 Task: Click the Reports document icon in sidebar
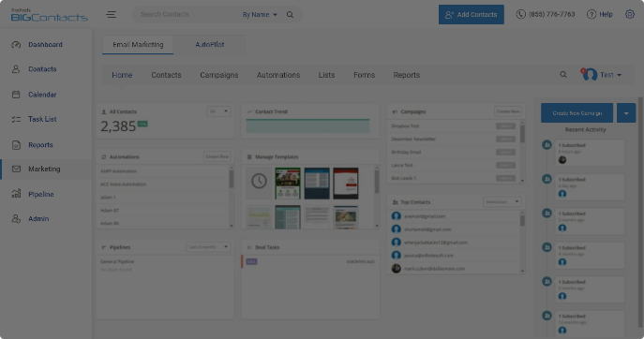click(x=16, y=145)
